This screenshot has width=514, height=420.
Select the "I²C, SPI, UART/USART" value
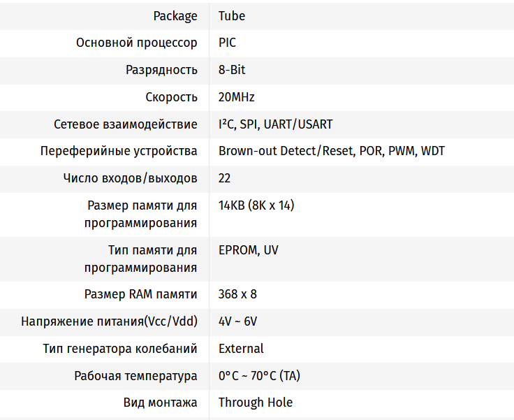point(275,124)
